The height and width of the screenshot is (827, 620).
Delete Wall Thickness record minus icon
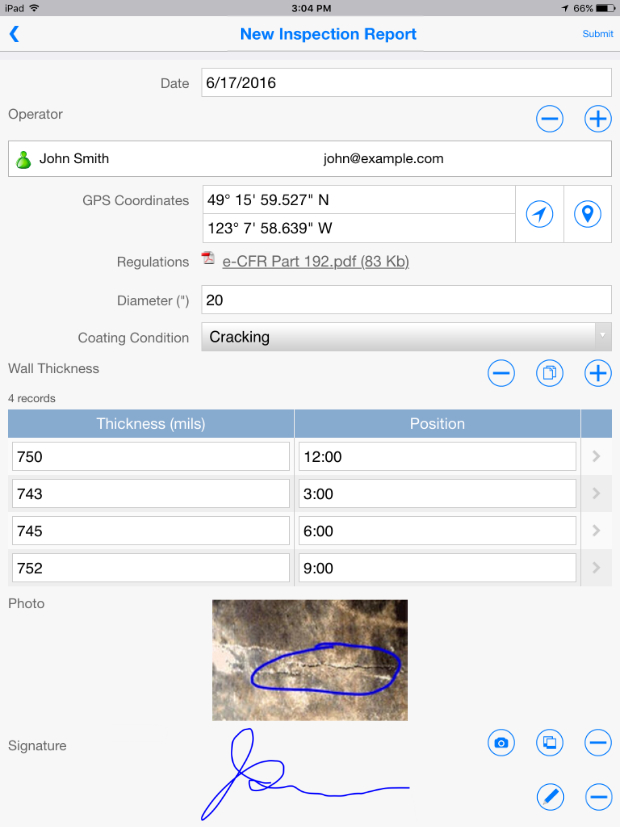click(x=501, y=373)
